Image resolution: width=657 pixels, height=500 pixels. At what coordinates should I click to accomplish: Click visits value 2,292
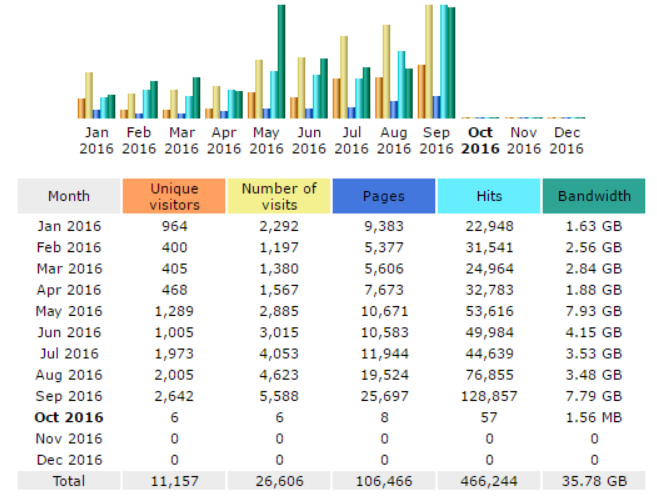pyautogui.click(x=279, y=226)
